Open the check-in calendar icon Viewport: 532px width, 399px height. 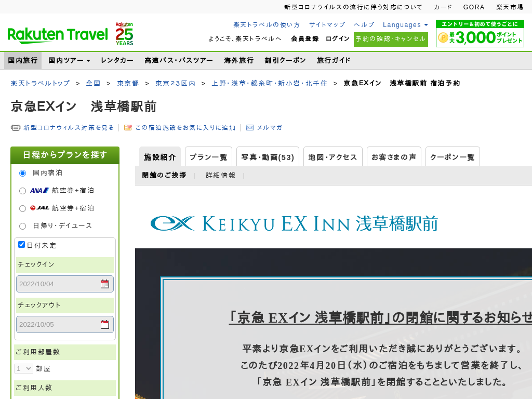pos(105,284)
